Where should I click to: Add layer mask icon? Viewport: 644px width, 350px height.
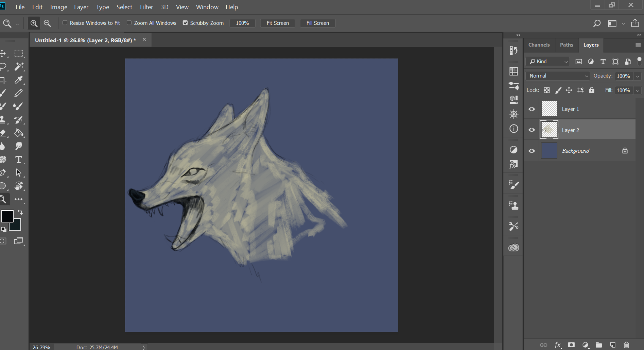pyautogui.click(x=571, y=345)
